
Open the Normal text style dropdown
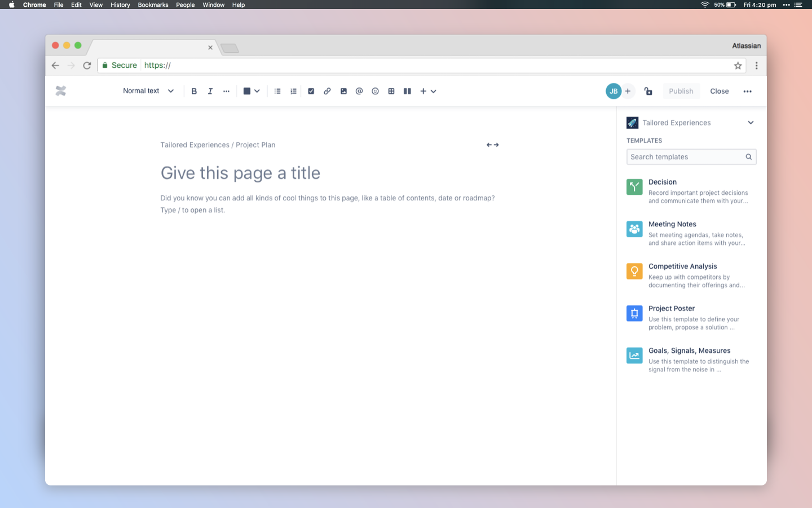pos(148,91)
